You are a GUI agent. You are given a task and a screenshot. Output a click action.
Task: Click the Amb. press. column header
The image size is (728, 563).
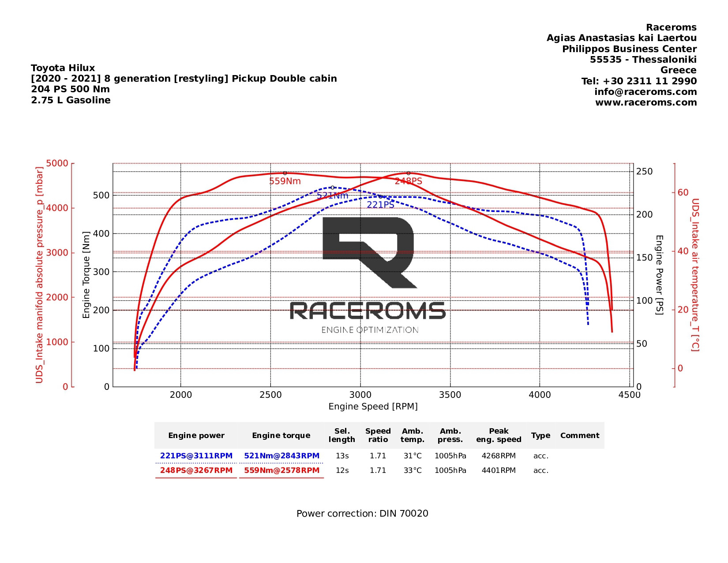tap(450, 435)
